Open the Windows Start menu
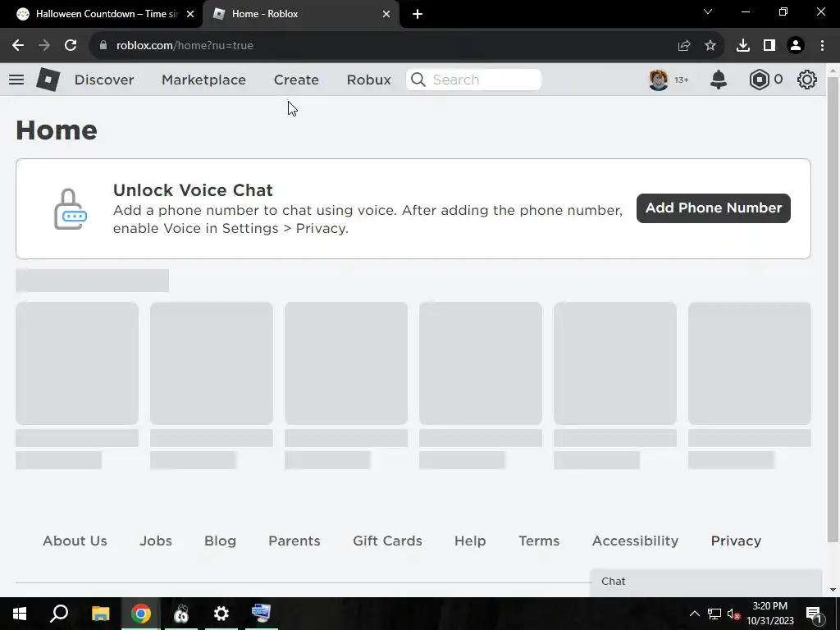 tap(20, 614)
